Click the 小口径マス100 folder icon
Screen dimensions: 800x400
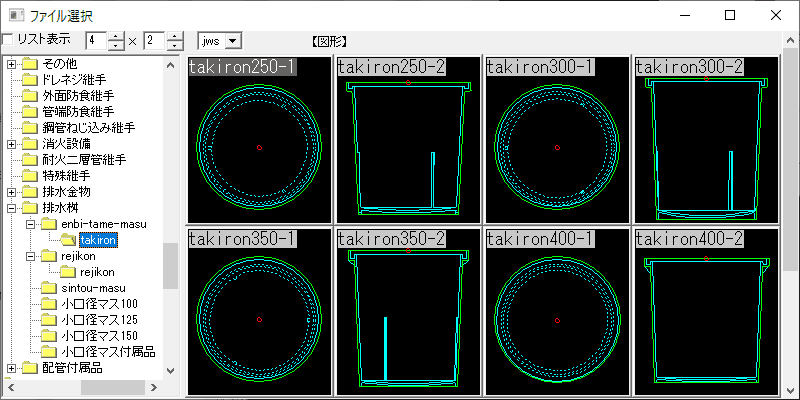click(49, 304)
